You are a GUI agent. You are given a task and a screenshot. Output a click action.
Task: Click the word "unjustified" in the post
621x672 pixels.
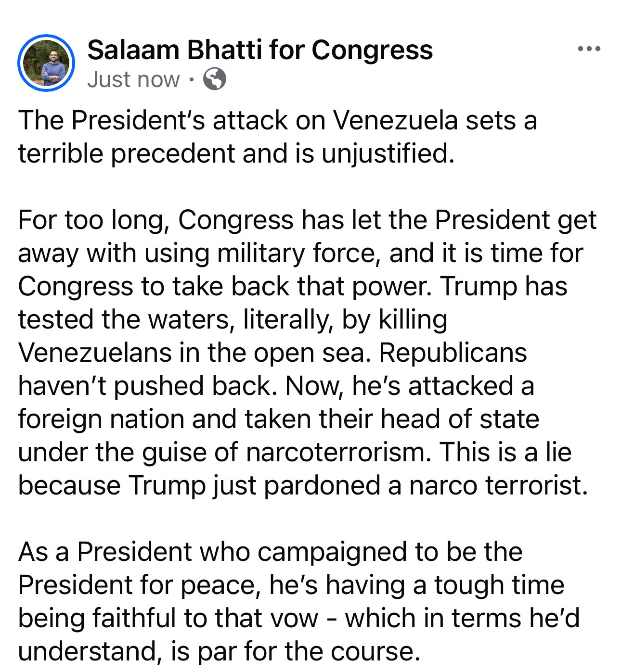pos(387,154)
